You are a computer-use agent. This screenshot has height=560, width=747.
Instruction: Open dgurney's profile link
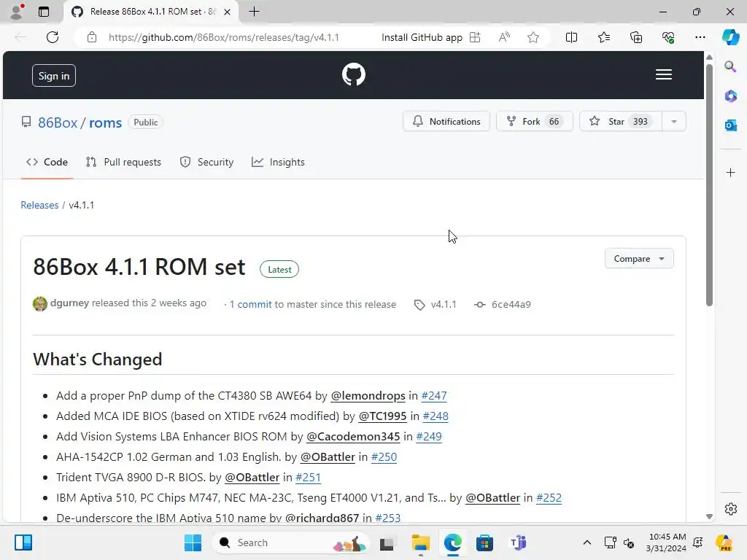[x=69, y=303]
